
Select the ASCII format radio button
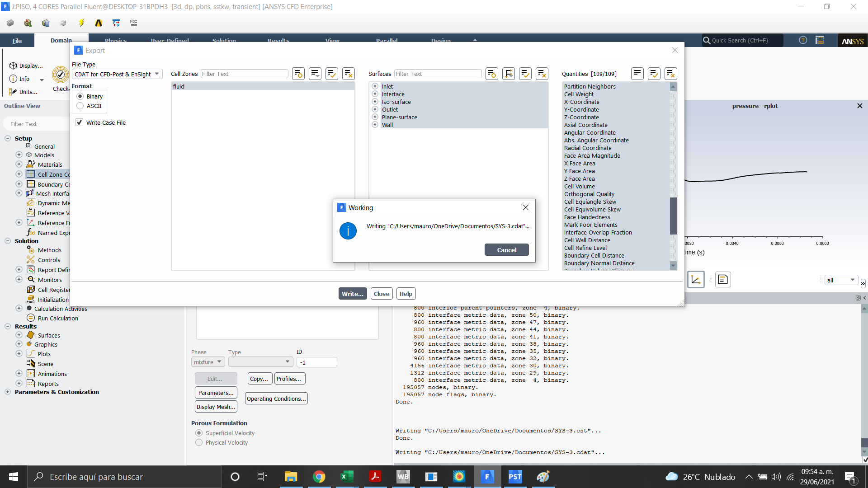(x=80, y=106)
